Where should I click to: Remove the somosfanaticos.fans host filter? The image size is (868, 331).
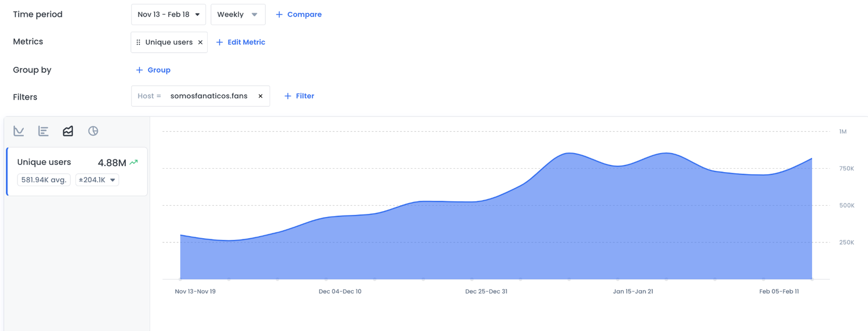click(x=260, y=96)
